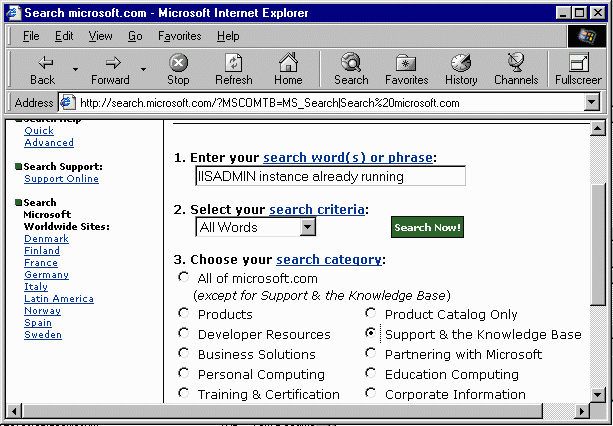This screenshot has width=613, height=426.
Task: Open the Favorites folder toolbar icon
Action: point(406,62)
